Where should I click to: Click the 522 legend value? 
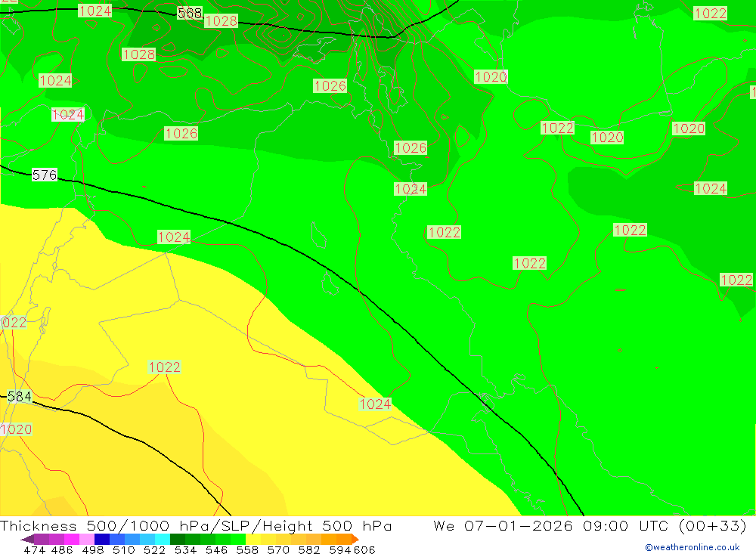(x=155, y=549)
